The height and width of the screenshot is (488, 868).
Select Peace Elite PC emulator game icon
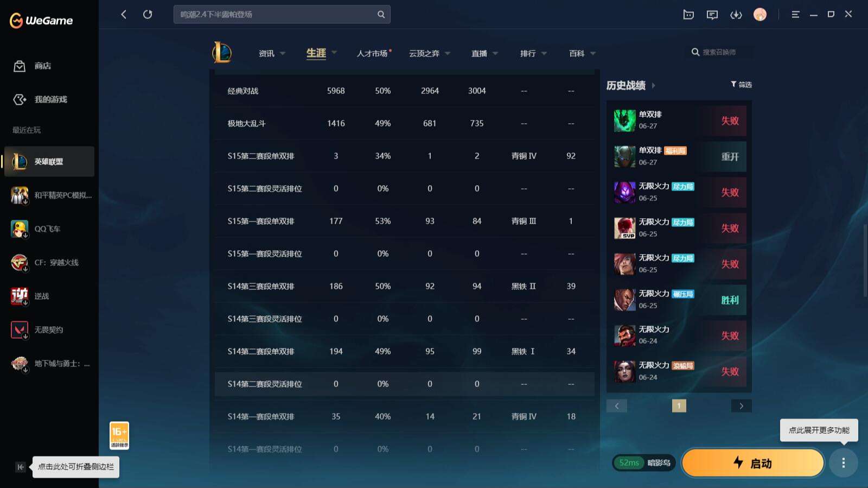coord(20,195)
